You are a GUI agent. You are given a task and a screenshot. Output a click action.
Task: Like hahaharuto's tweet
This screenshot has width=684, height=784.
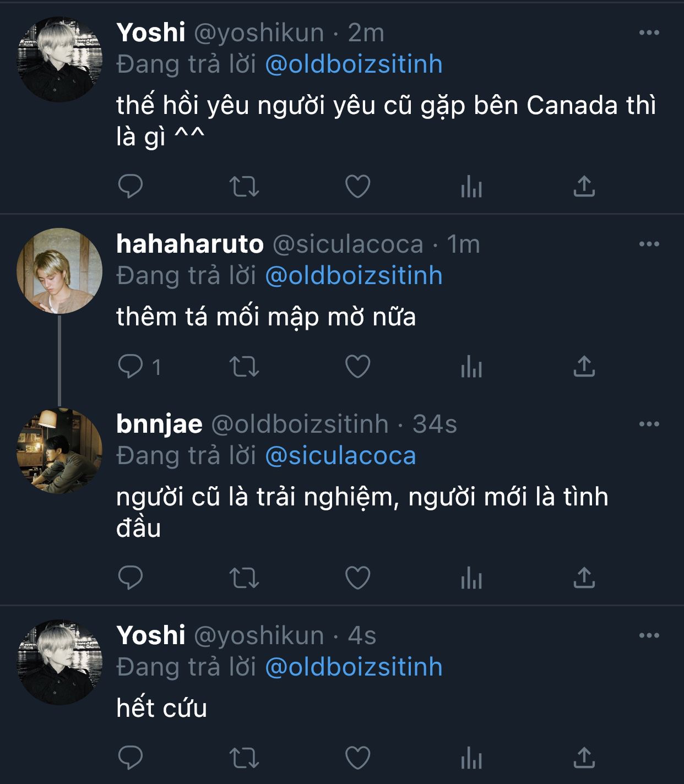coord(357,366)
